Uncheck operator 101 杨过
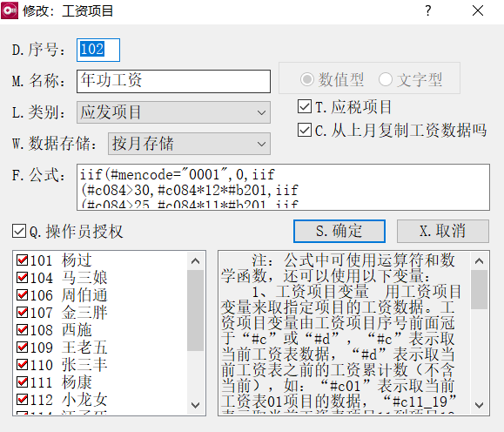This screenshot has width=504, height=432. coord(22,260)
